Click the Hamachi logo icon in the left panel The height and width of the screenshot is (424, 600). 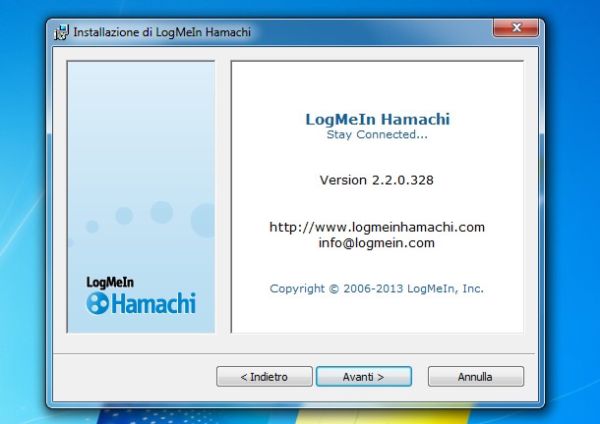tap(98, 303)
